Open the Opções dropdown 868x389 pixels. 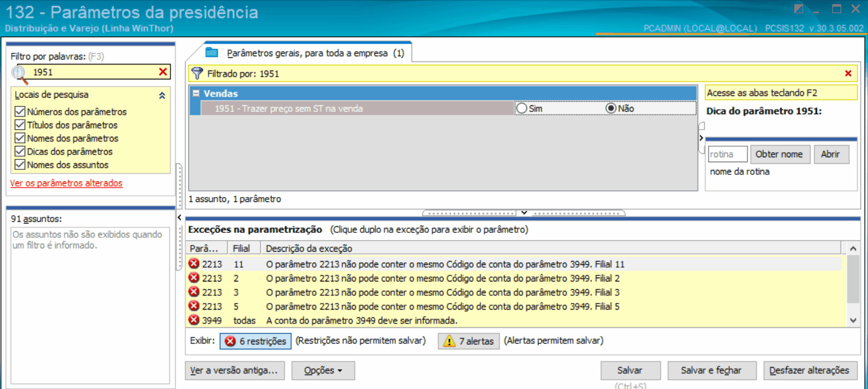(x=323, y=371)
